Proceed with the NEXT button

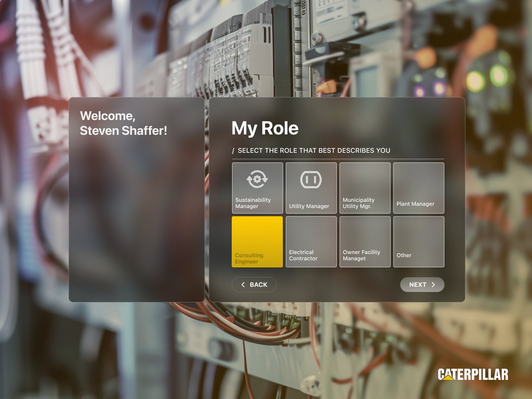tap(422, 284)
